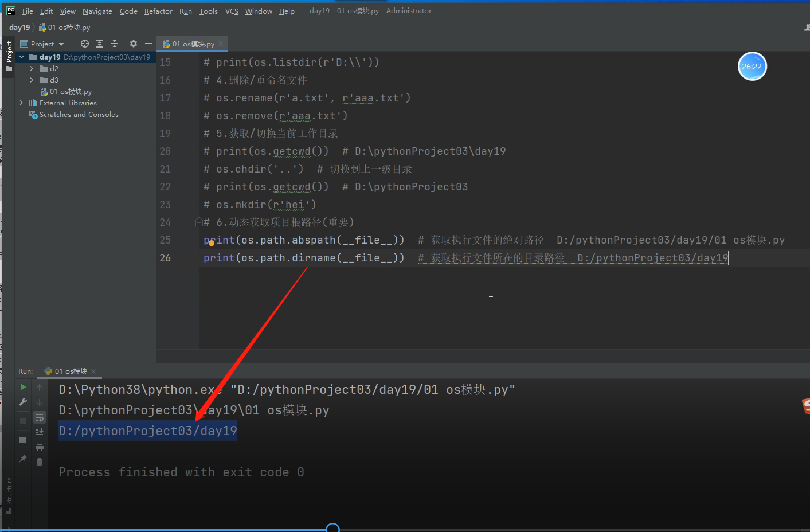Open the Code menu
Screen dimensions: 810x532
pos(128,11)
